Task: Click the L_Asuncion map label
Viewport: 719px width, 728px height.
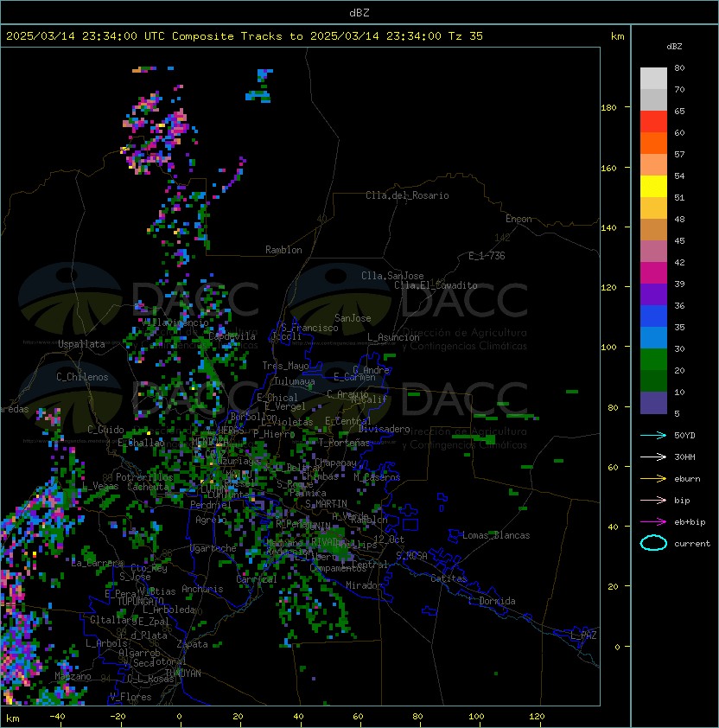Action: coord(393,337)
